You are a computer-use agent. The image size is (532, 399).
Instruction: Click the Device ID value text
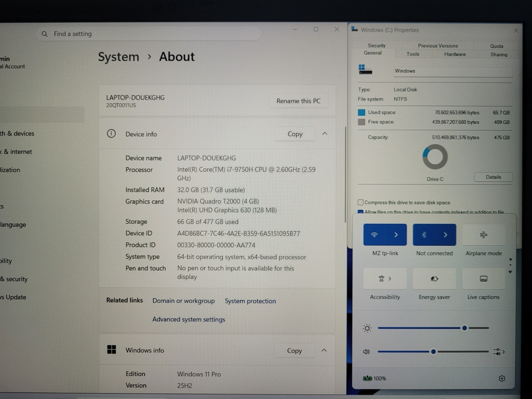238,233
